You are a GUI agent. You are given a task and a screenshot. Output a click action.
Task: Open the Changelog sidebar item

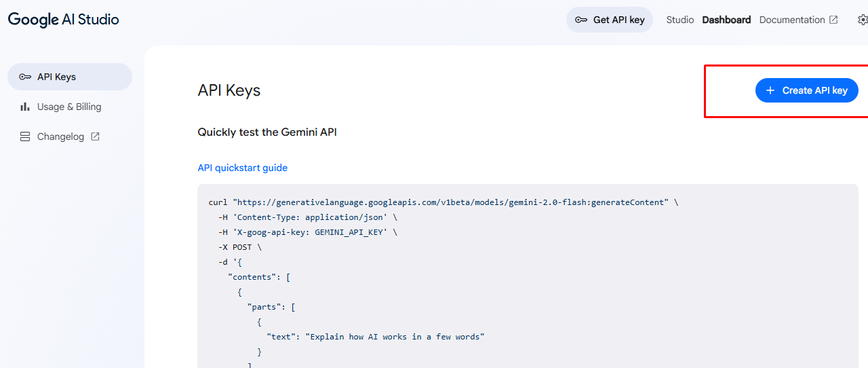click(60, 136)
